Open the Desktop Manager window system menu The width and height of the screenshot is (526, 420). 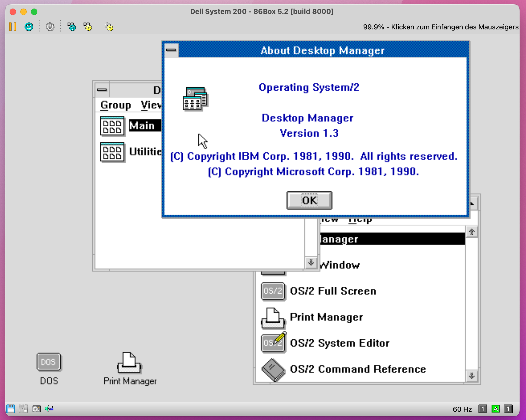pos(102,90)
